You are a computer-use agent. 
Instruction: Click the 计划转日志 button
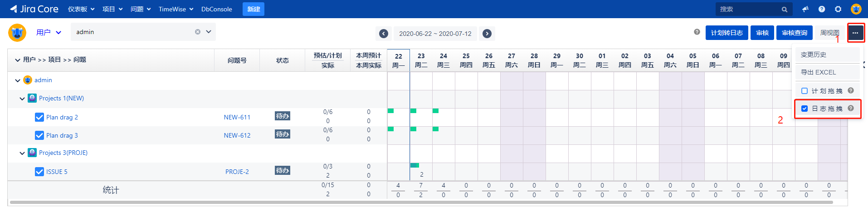coord(727,33)
